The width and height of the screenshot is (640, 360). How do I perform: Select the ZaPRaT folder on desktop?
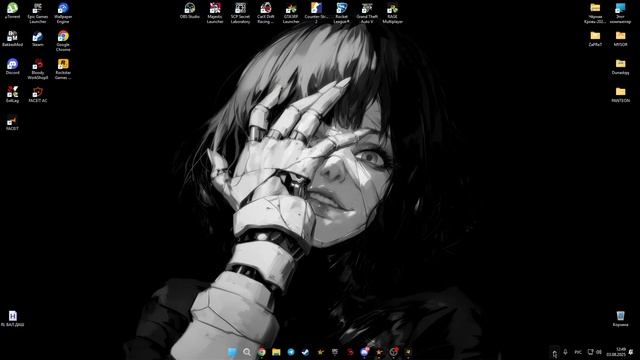pyautogui.click(x=595, y=39)
